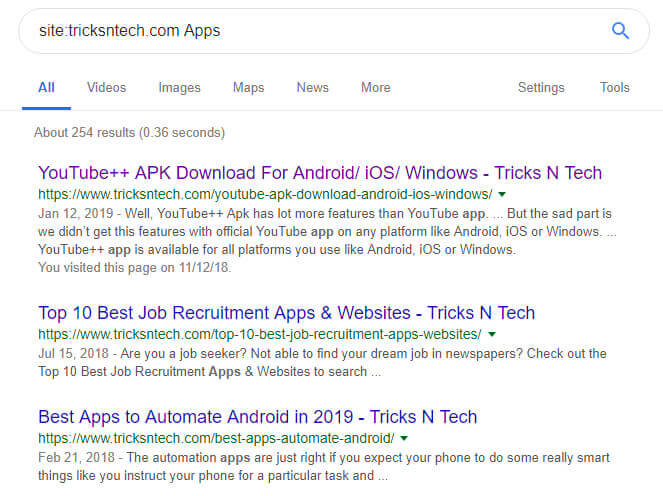This screenshot has width=663, height=496.
Task: Expand dropdown arrow beside YouTube++ result URL
Action: tap(502, 195)
